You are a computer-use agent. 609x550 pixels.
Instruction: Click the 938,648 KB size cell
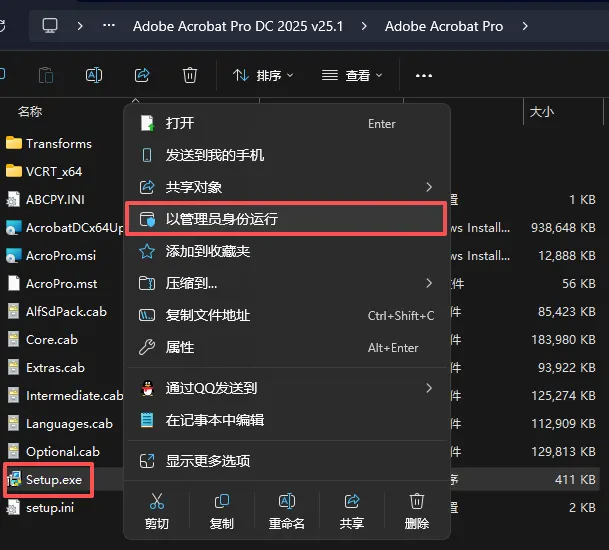tap(563, 228)
